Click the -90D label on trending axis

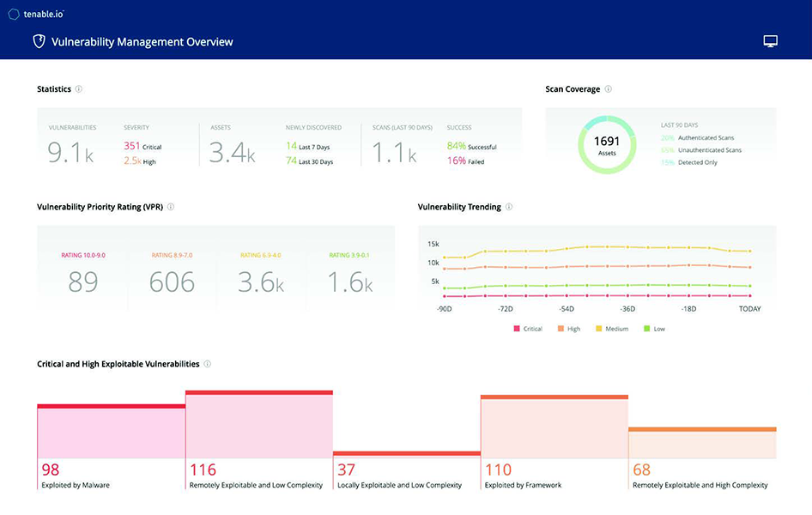445,309
